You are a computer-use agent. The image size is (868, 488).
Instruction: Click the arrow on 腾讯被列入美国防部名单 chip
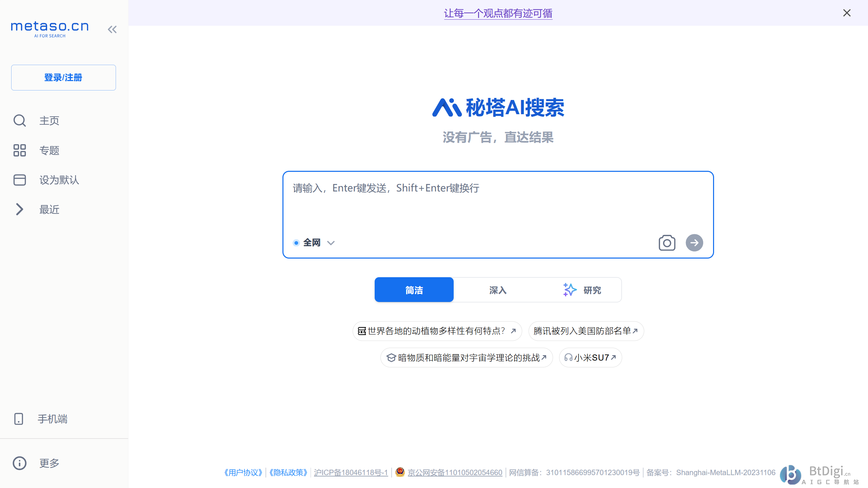635,331
